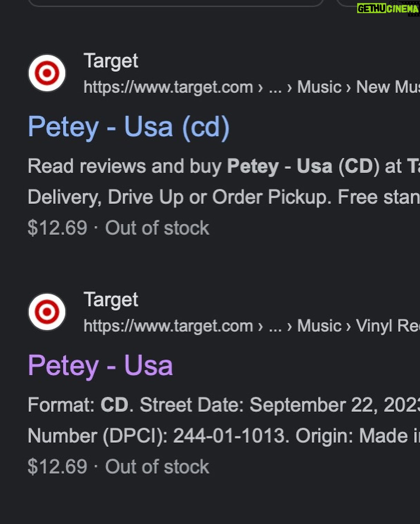
Task: Click the Target bullseye icon in first result
Action: [x=47, y=73]
